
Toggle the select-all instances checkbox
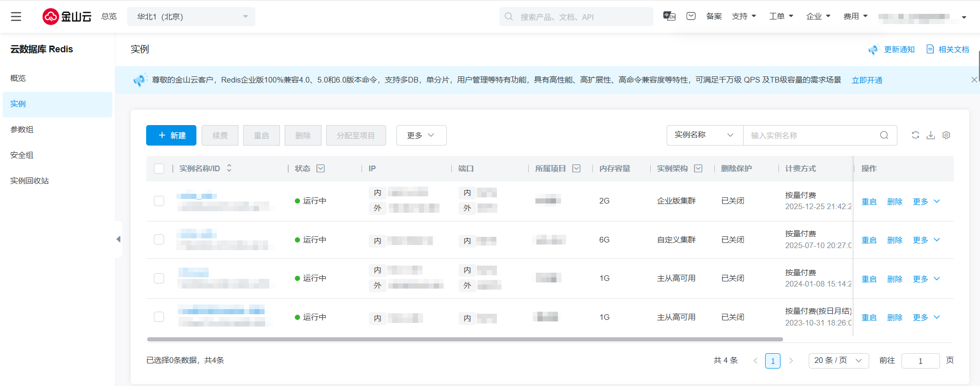(x=159, y=169)
